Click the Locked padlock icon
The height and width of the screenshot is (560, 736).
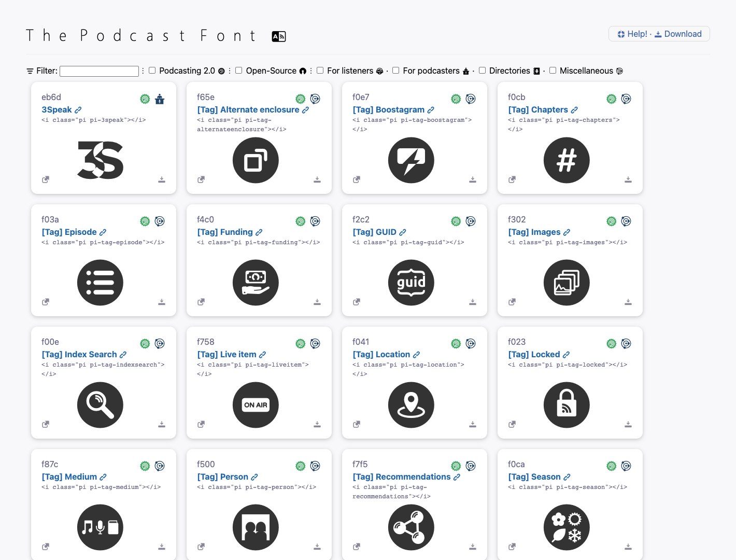[x=567, y=405]
